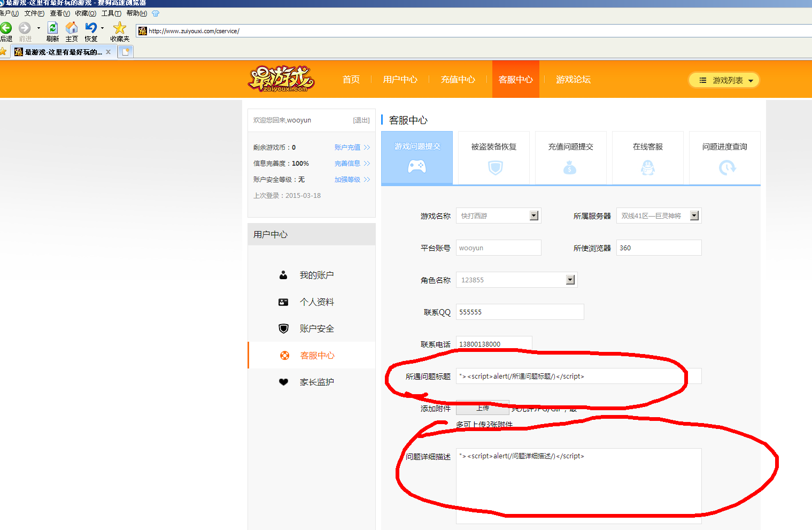Click the list icon in 游戏列表 button
Image resolution: width=812 pixels, height=530 pixels.
click(x=703, y=80)
